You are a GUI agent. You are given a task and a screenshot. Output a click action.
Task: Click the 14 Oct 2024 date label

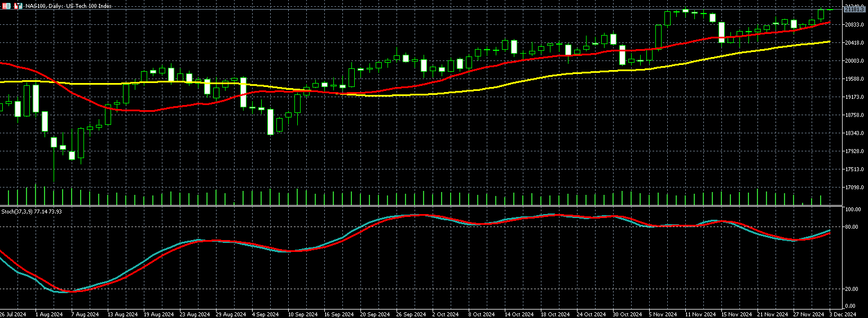coord(519,314)
